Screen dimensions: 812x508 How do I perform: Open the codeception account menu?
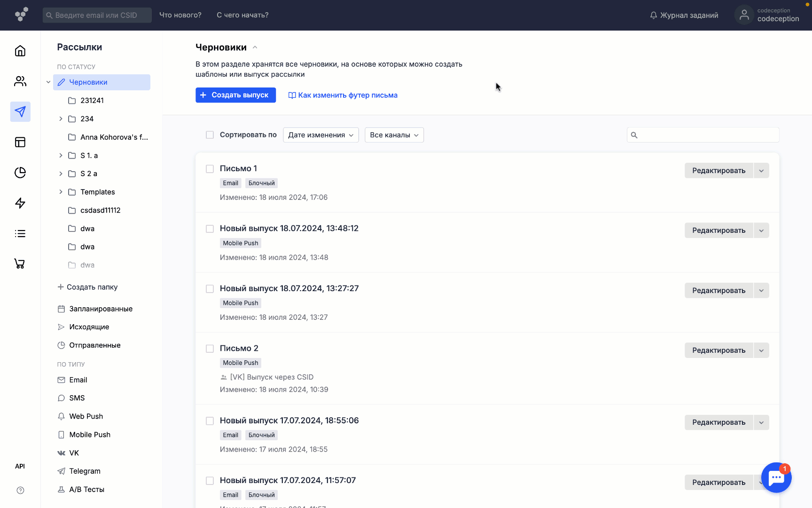767,15
